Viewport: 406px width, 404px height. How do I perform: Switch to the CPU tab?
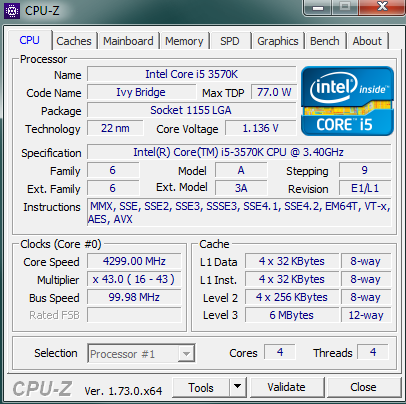(30, 40)
